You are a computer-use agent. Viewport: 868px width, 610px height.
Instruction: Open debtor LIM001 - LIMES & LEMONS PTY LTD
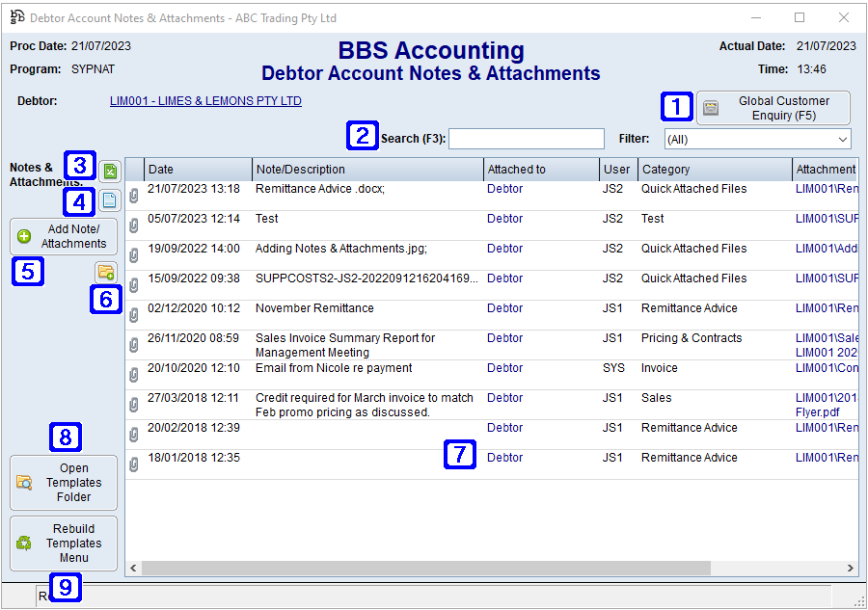(x=205, y=100)
